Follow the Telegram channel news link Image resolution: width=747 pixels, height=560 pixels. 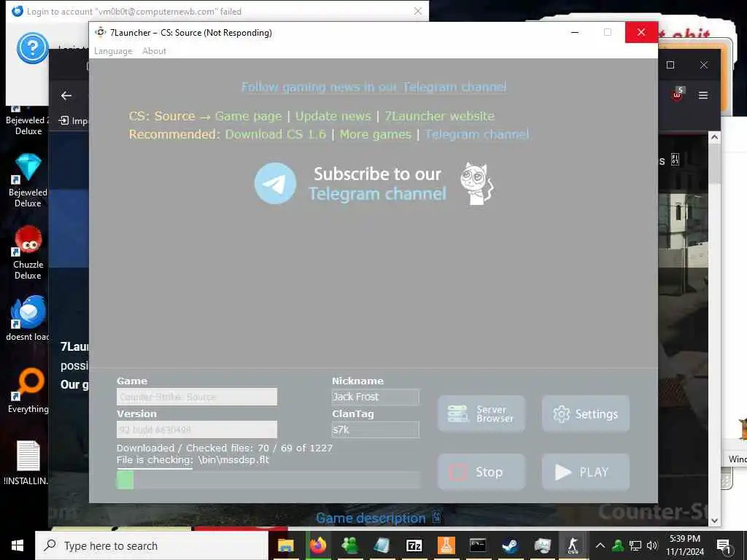(374, 87)
